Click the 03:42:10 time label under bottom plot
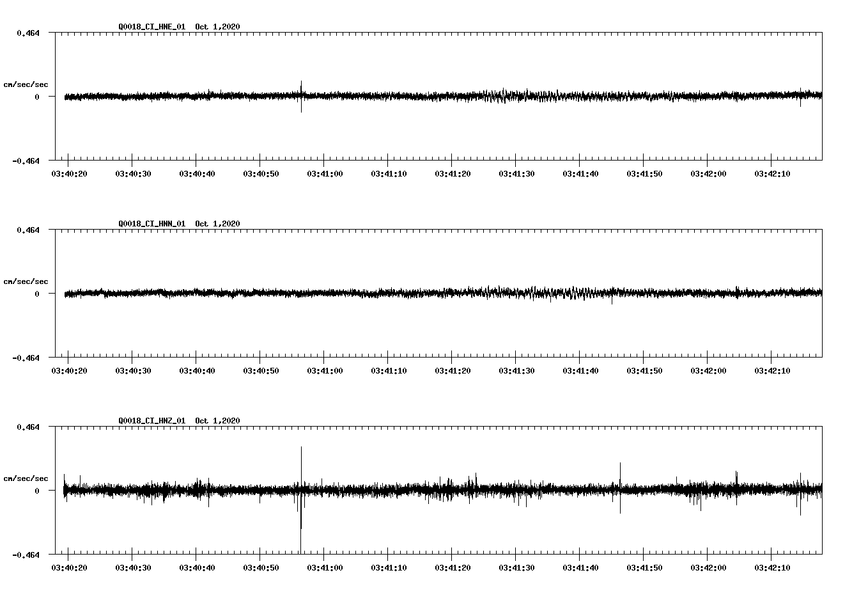The height and width of the screenshot is (591, 868). 771,567
